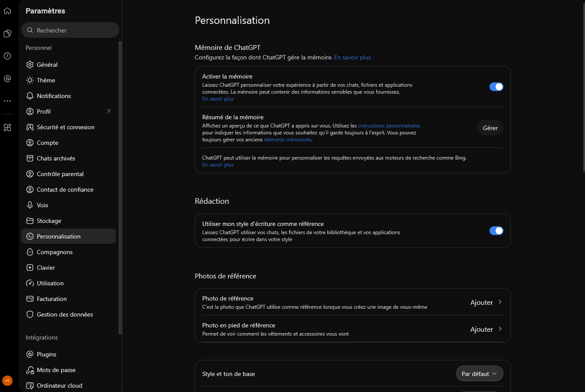Click the Gestion des données shield icon
The width and height of the screenshot is (585, 392).
[x=30, y=314]
